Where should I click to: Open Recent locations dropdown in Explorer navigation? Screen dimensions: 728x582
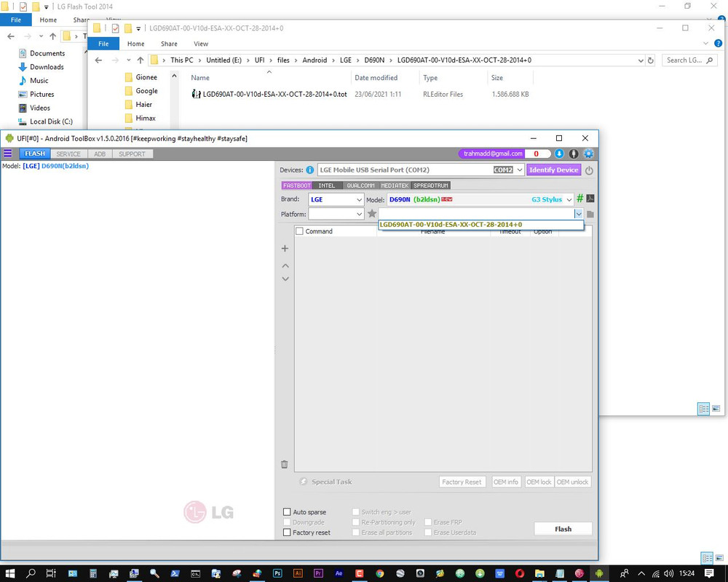coord(129,60)
